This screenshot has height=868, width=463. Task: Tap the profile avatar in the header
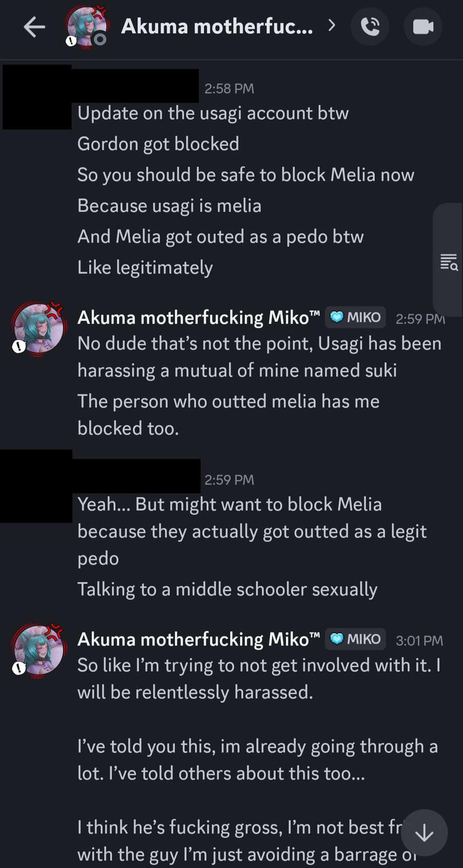(x=87, y=27)
